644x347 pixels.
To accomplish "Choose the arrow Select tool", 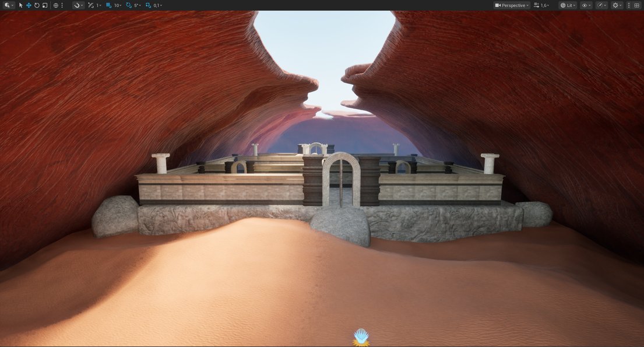I will coord(21,5).
